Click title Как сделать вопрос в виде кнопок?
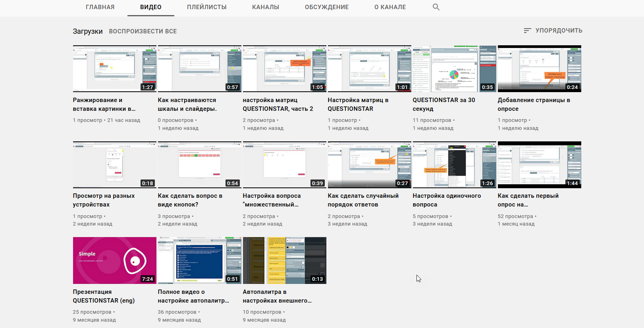 click(190, 200)
